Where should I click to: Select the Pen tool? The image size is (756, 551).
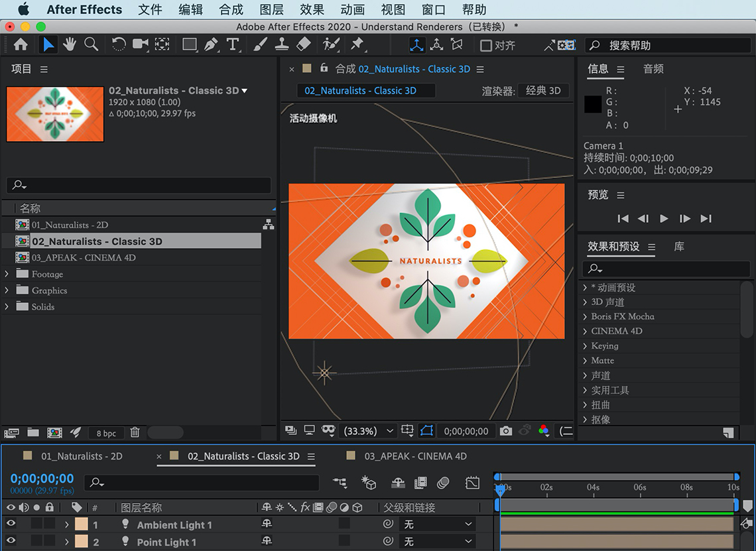click(x=211, y=44)
